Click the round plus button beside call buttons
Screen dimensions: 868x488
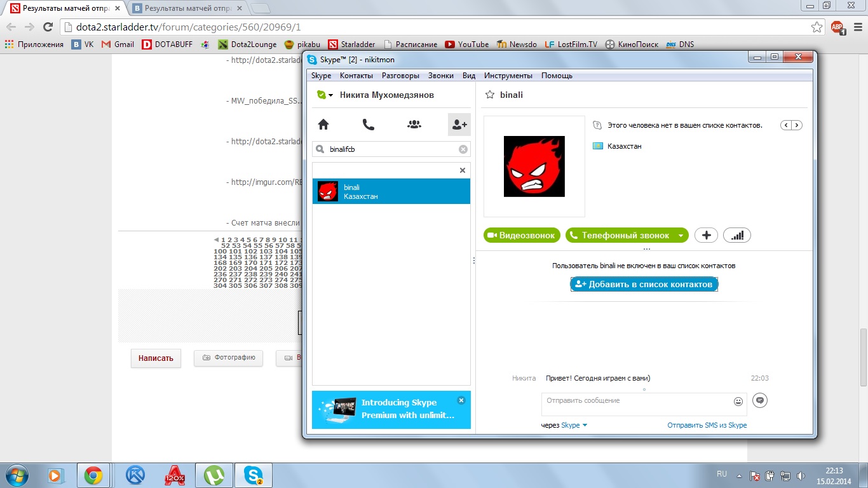click(706, 235)
